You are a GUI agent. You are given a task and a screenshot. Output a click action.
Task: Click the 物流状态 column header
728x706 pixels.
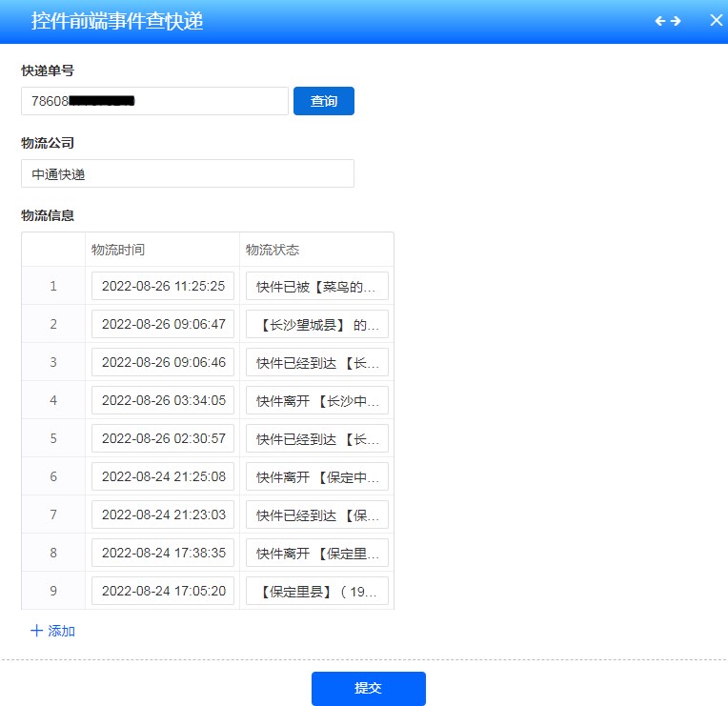pos(273,250)
